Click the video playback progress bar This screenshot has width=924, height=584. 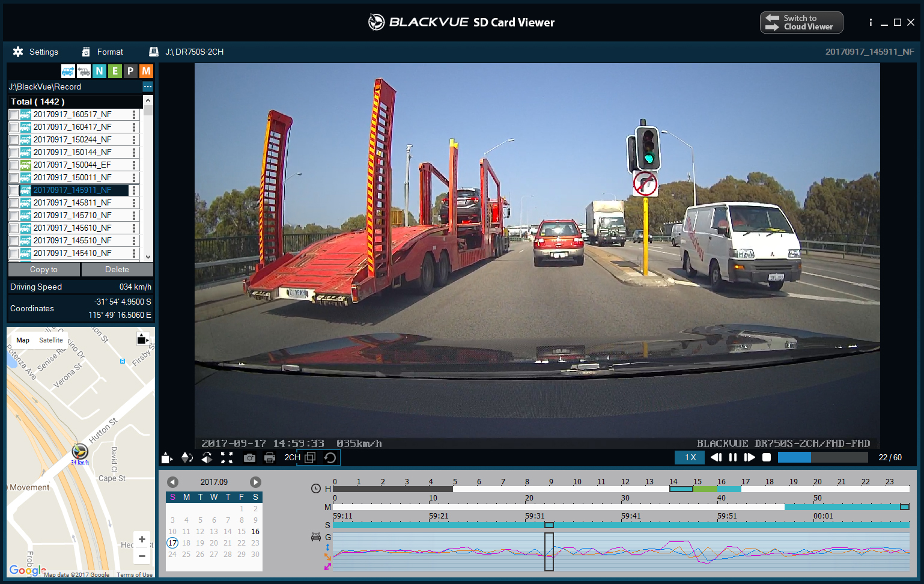coord(822,457)
